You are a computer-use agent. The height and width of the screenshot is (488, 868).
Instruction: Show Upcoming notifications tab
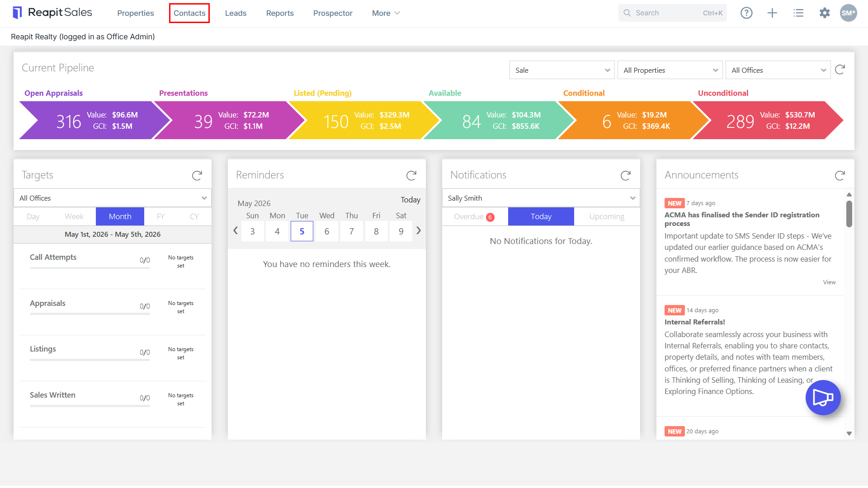click(607, 216)
